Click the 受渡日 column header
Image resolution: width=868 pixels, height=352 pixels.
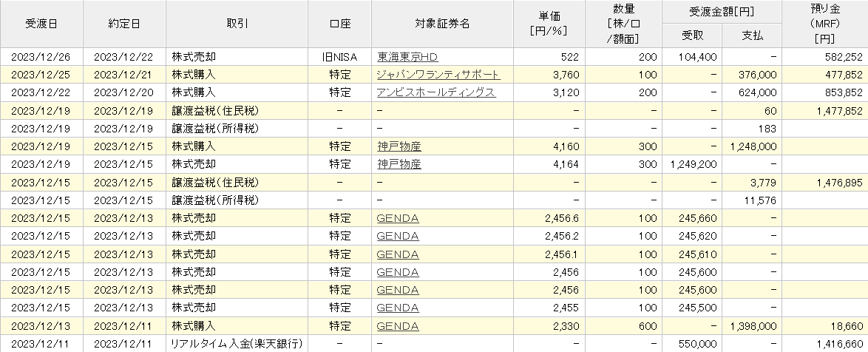click(x=41, y=24)
